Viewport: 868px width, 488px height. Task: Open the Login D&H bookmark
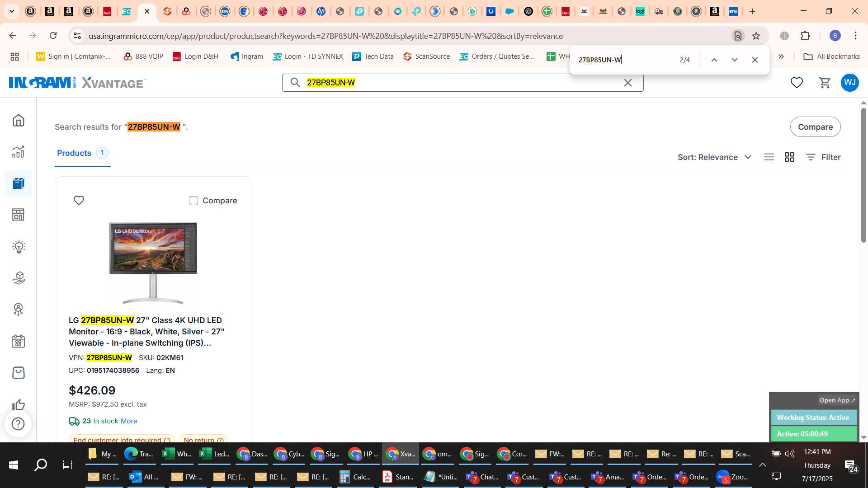(x=195, y=56)
